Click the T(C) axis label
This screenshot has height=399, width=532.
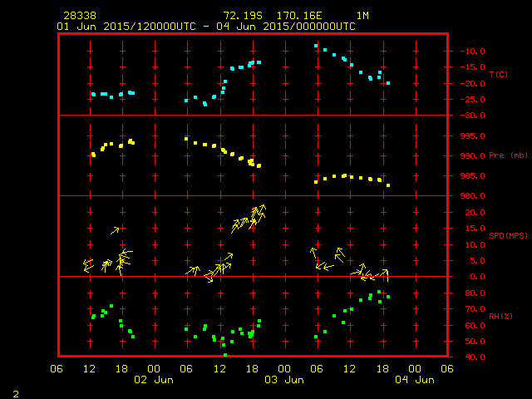coord(499,74)
